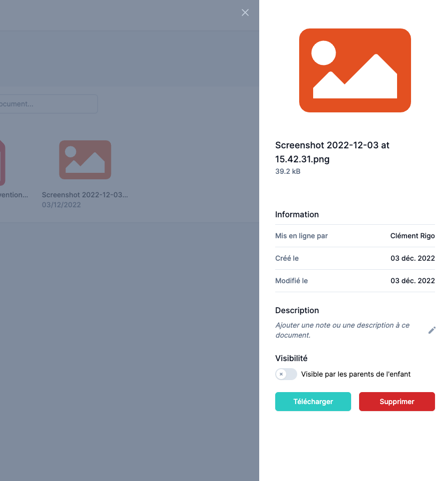Click the 'Modifié le' date value
The height and width of the screenshot is (481, 448).
412,281
